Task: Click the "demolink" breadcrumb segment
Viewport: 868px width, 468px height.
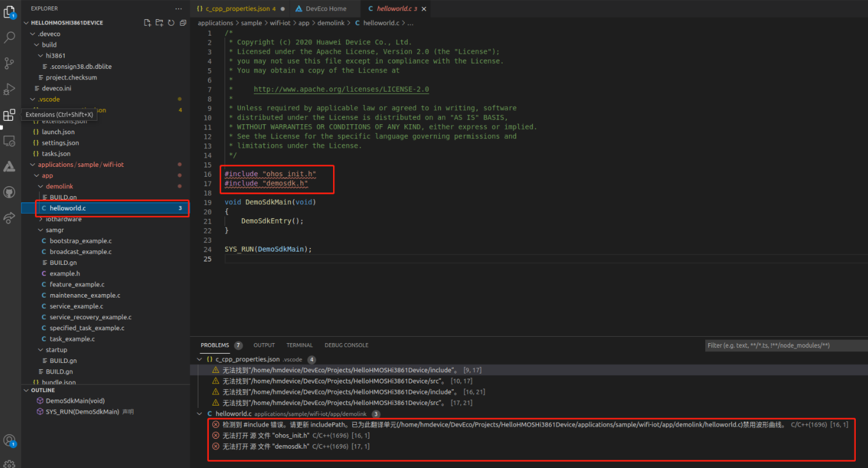Action: click(331, 23)
